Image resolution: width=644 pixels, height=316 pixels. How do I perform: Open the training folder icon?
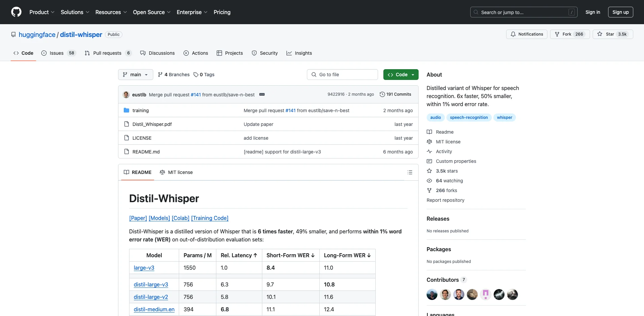pyautogui.click(x=126, y=110)
